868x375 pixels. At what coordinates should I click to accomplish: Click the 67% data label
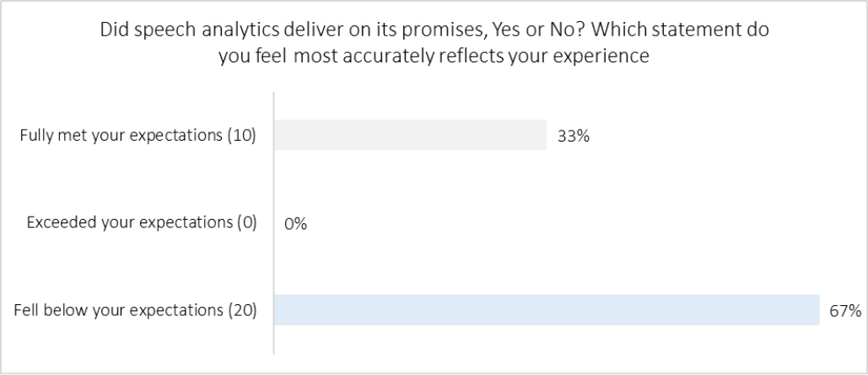pyautogui.click(x=844, y=311)
